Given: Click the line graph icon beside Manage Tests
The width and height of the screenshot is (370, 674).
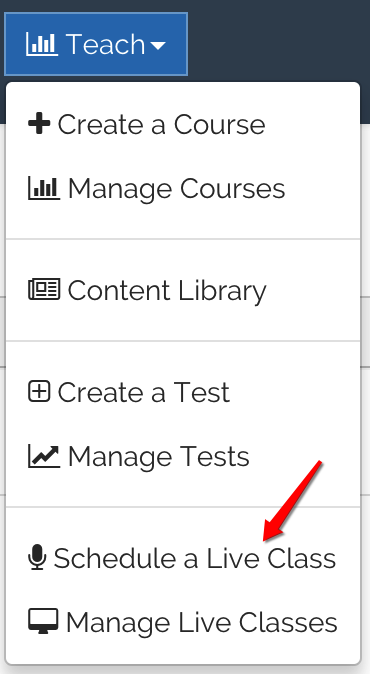Looking at the screenshot, I should coord(44,456).
